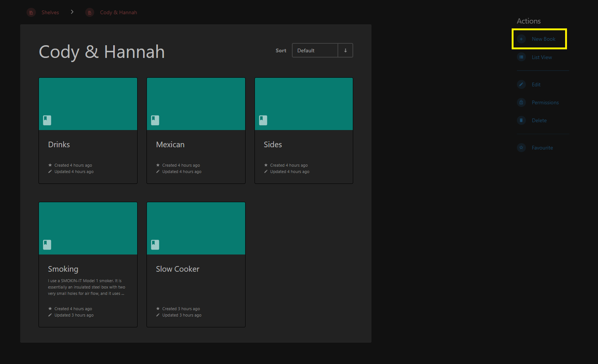This screenshot has width=598, height=364.
Task: Click the Mexican book teal cover
Action: [x=196, y=104]
